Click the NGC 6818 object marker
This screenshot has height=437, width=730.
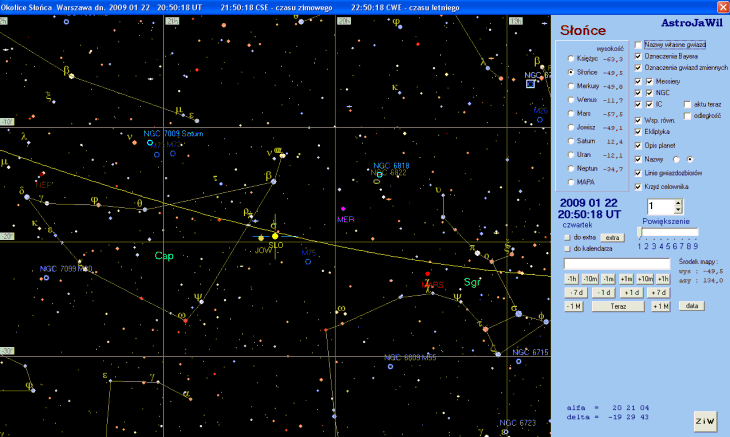[x=379, y=175]
